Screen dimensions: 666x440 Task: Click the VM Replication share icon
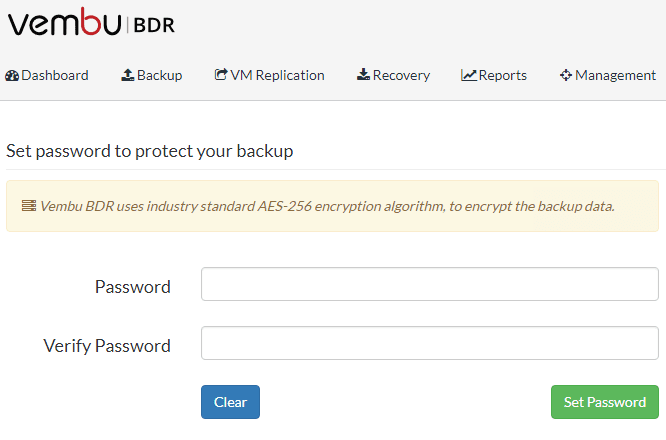click(221, 75)
